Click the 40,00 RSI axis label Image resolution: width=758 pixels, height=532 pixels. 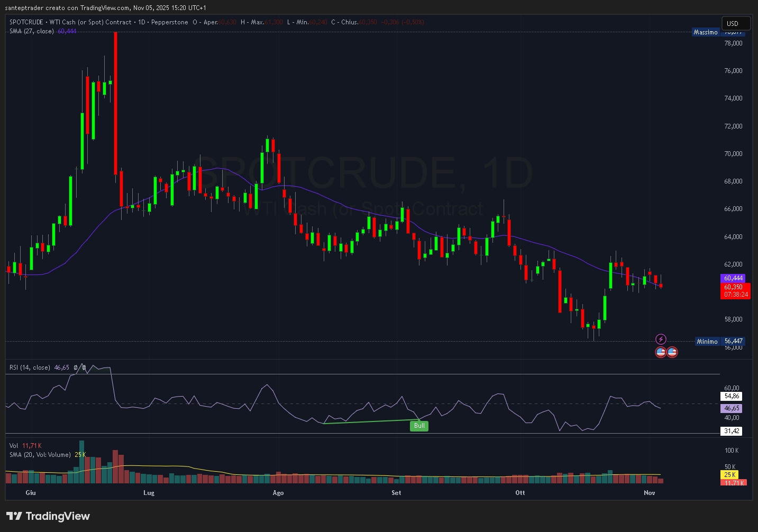(x=732, y=418)
